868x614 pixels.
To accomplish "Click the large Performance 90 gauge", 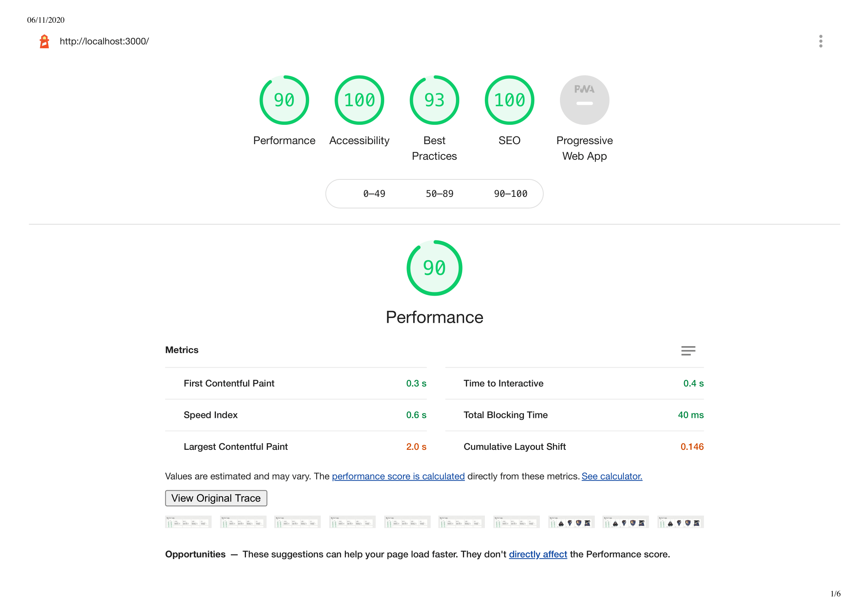I will [x=434, y=268].
